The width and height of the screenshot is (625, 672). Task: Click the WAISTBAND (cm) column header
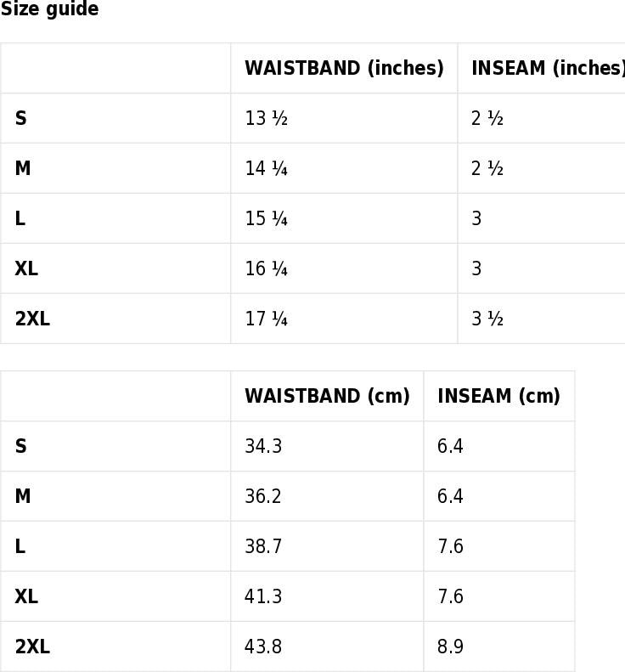coord(327,396)
